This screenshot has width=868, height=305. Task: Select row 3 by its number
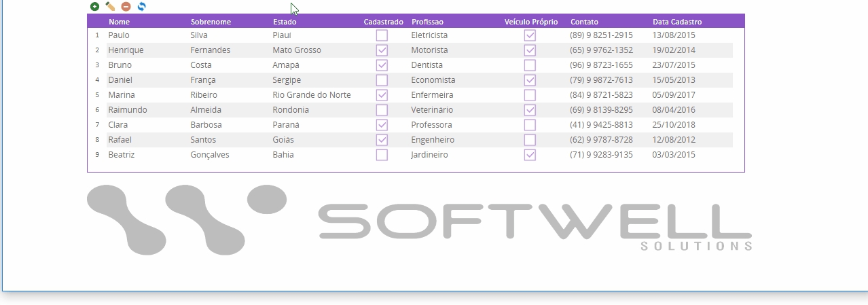pos(97,65)
